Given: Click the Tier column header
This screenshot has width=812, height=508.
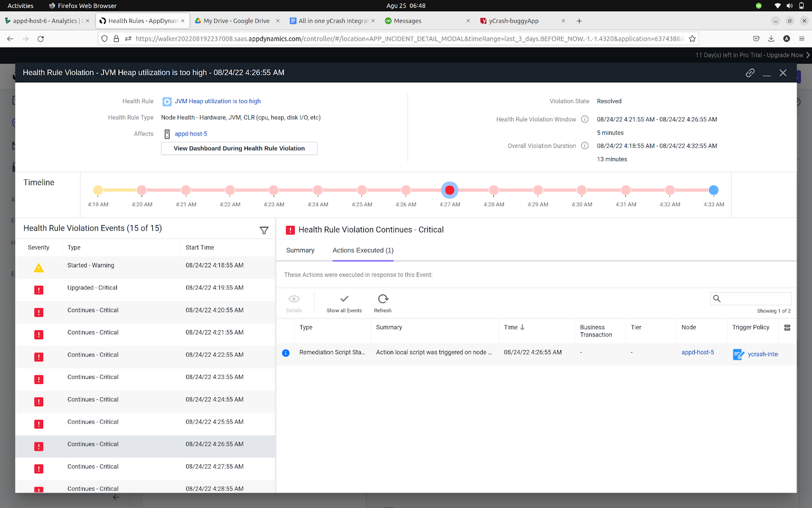Looking at the screenshot, I should tap(636, 328).
